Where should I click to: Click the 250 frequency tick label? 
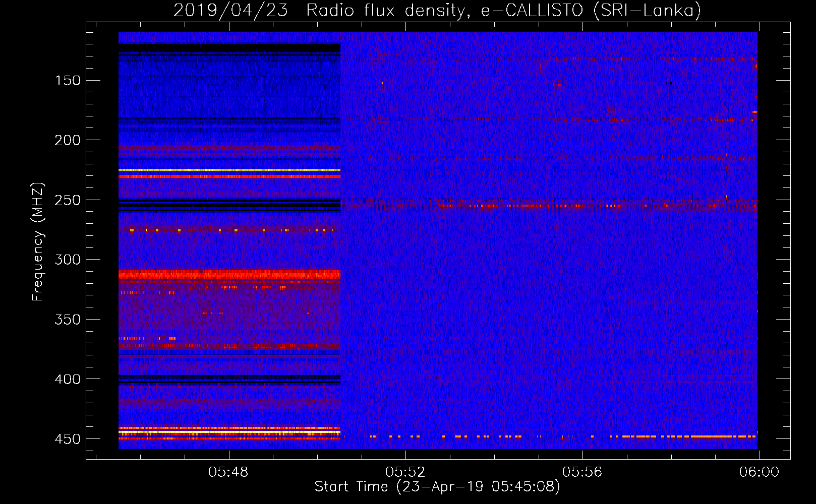(x=68, y=200)
